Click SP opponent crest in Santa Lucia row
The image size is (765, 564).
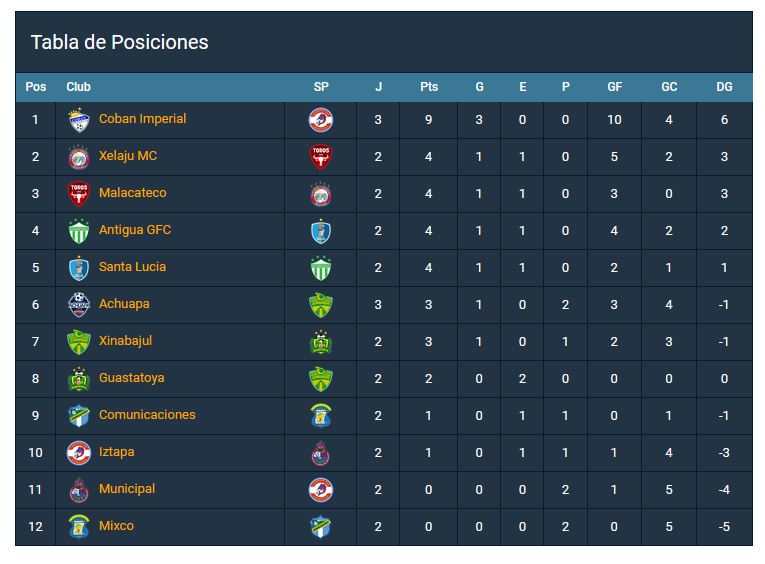coord(321,268)
